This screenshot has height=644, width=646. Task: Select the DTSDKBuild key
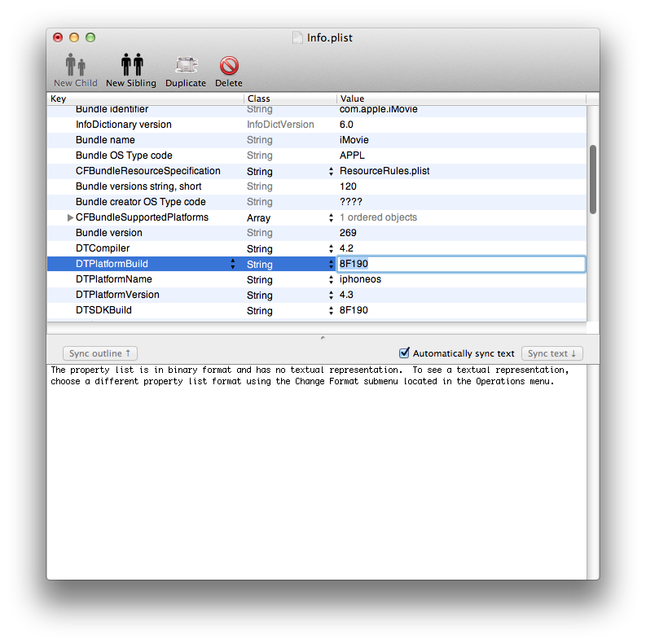click(x=103, y=310)
